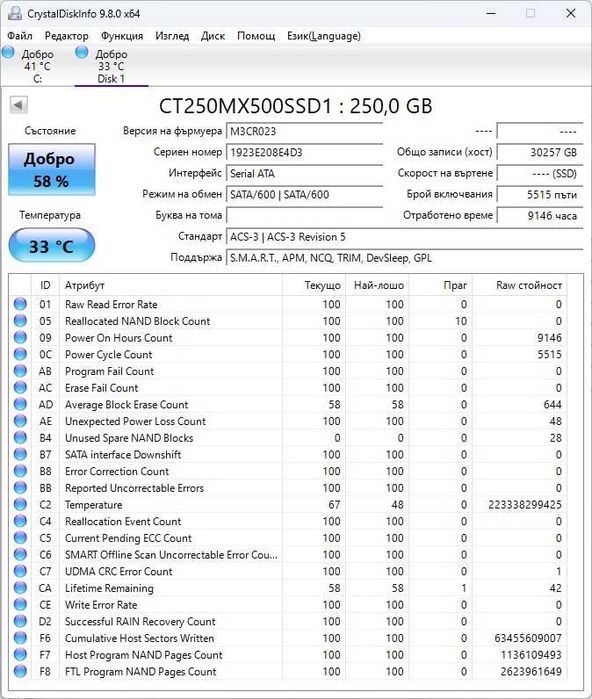The height and width of the screenshot is (699, 592).
Task: Click the ID column header
Action: [45, 285]
